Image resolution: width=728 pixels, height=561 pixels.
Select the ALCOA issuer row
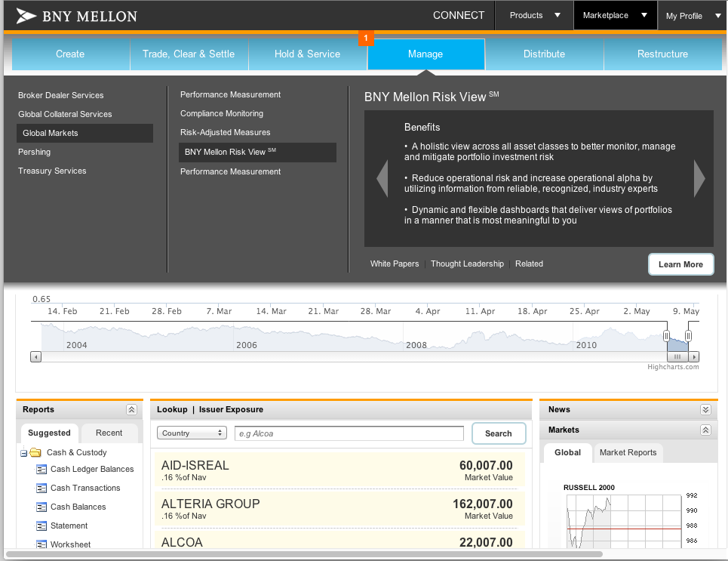(339, 540)
